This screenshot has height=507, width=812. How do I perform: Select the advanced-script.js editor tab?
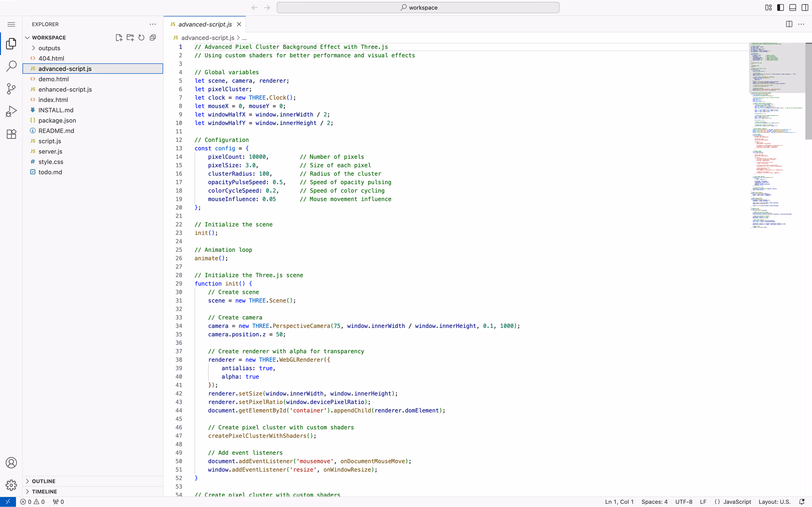pos(205,24)
